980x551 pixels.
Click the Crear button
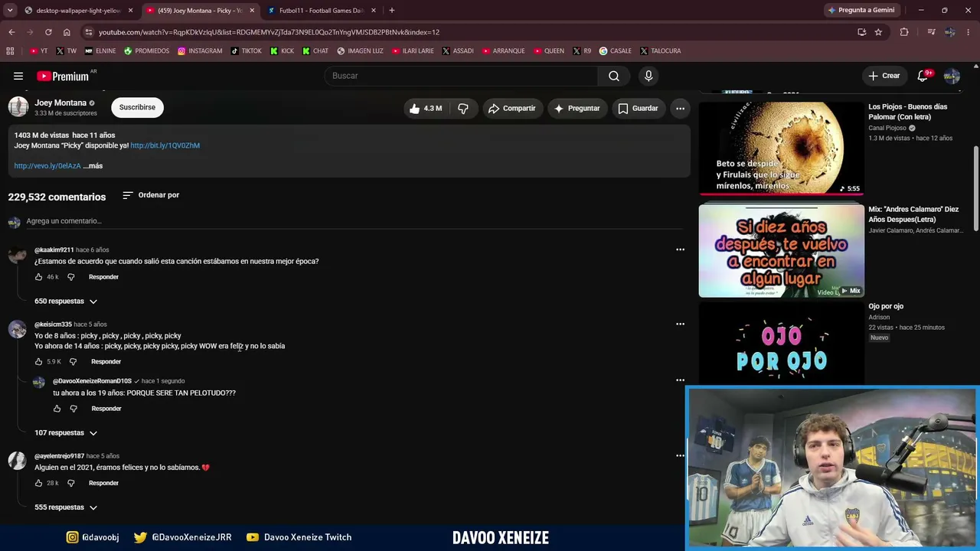coord(884,76)
